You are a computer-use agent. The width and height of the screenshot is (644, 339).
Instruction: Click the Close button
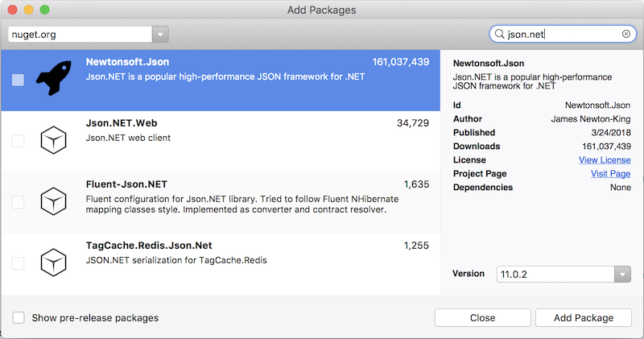[x=482, y=317]
